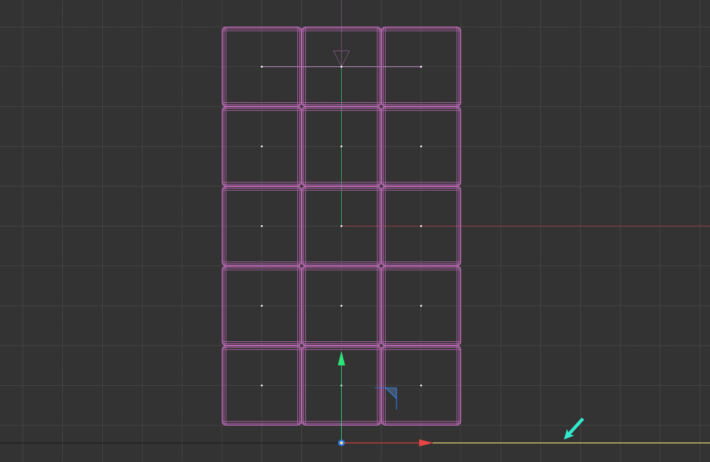
Task: Click center dot of fourth-row left square
Action: point(262,305)
